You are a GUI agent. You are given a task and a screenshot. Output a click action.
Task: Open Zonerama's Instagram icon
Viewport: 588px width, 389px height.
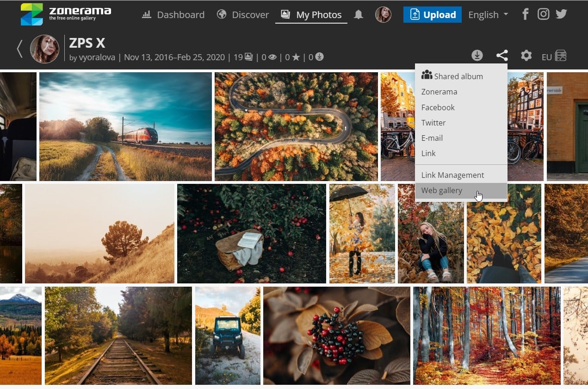tap(543, 14)
